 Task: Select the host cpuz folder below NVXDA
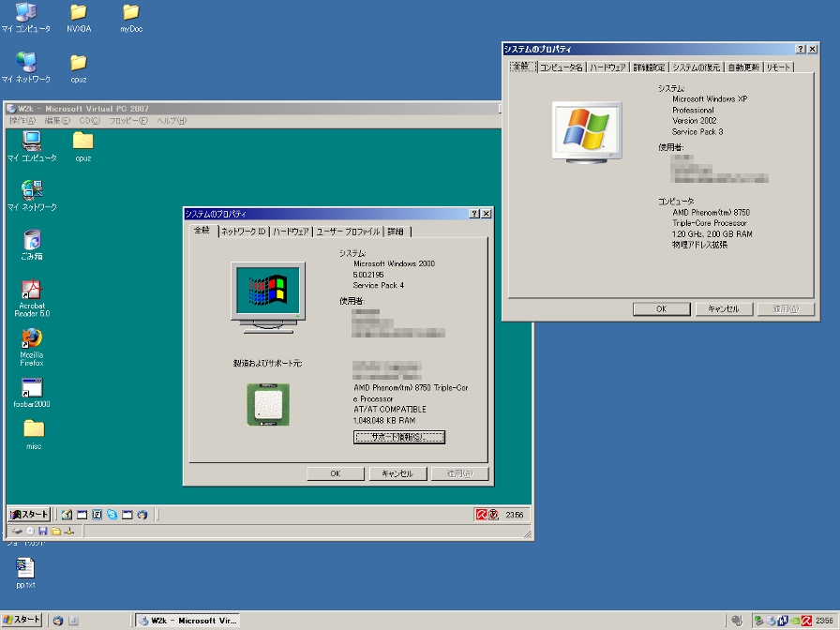click(x=79, y=68)
